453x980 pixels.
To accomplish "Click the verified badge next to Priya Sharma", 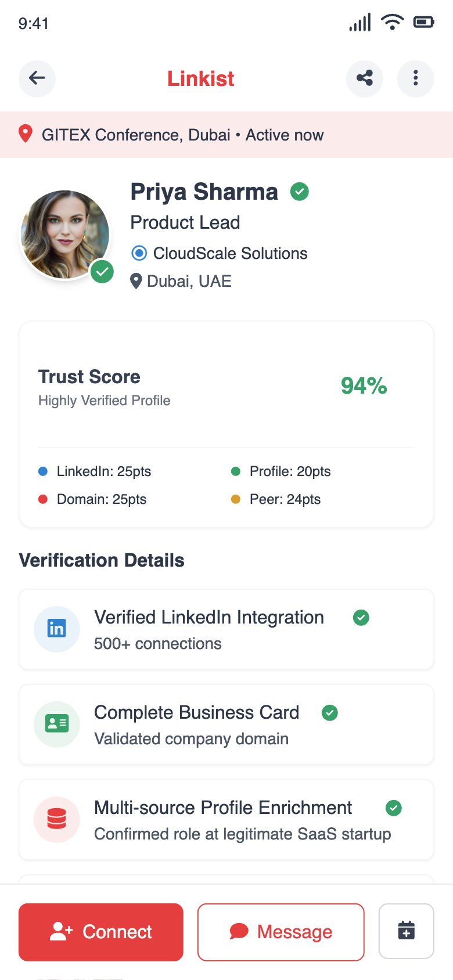I will pyautogui.click(x=300, y=192).
